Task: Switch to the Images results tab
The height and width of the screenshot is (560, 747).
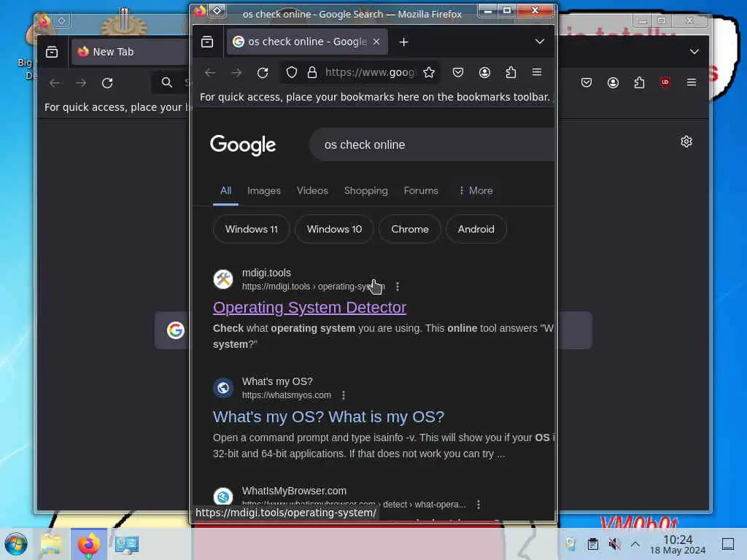Action: pos(264,191)
